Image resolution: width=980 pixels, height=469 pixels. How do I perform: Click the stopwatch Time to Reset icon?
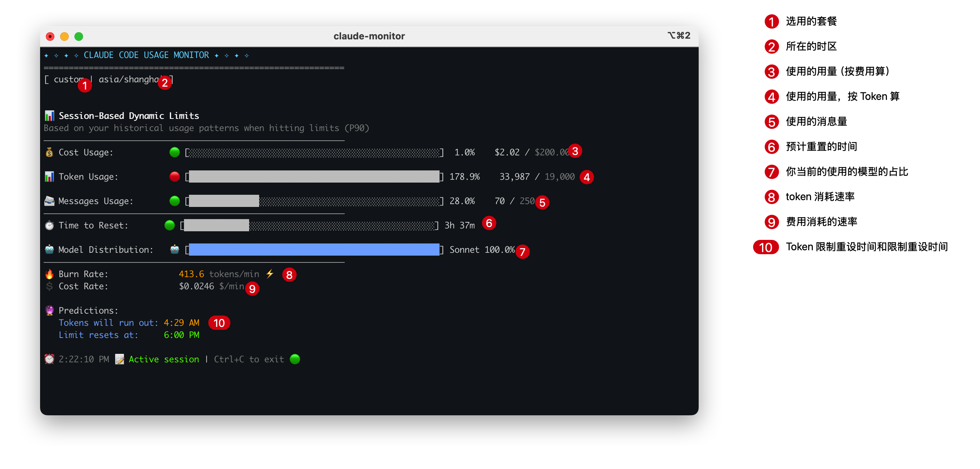point(49,225)
